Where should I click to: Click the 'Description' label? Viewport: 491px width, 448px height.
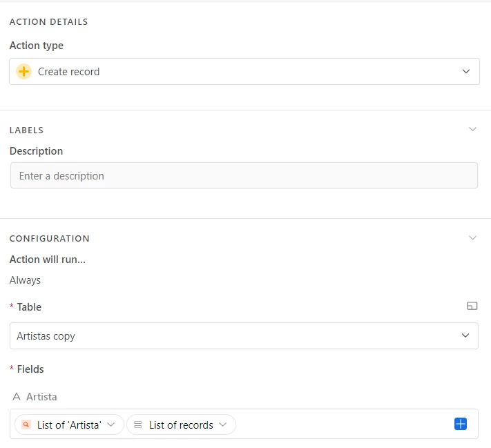[36, 151]
